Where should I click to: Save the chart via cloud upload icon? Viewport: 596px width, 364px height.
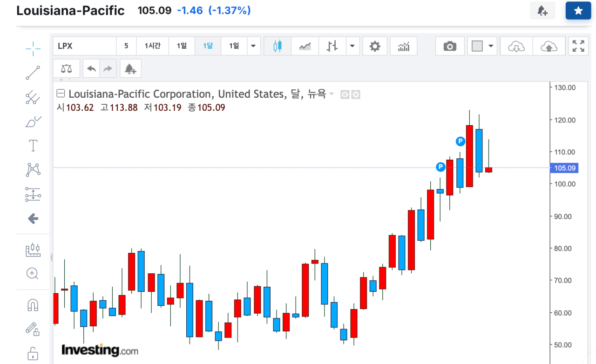pos(549,46)
